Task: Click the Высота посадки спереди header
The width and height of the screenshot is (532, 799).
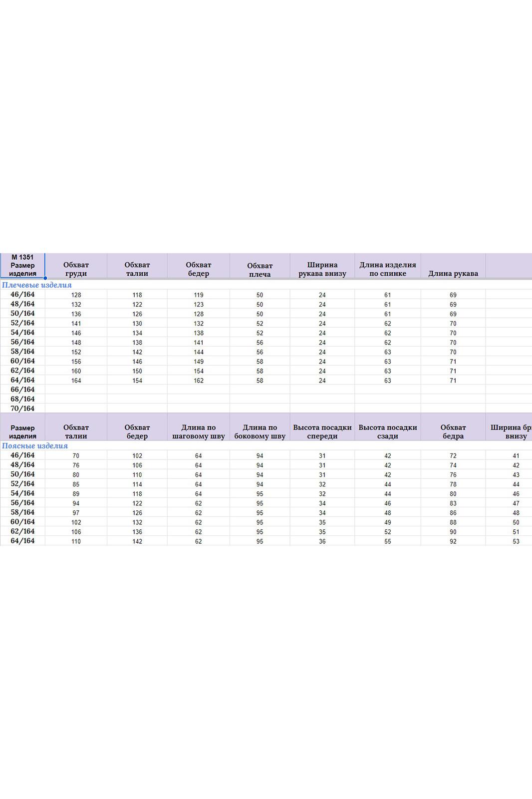Action: click(x=322, y=431)
